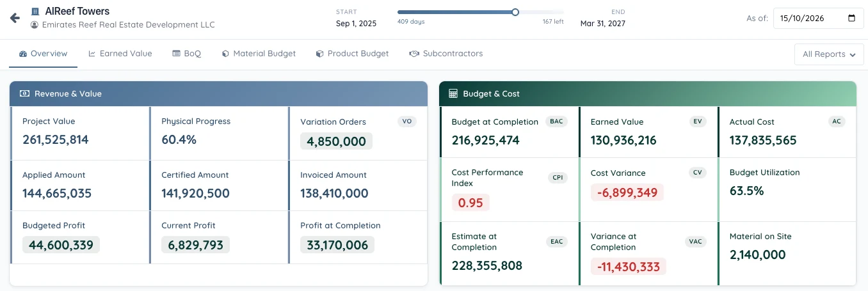Viewport: 868px width, 291px height.
Task: Click the BAC badge on Budget at Completion
Action: (556, 122)
